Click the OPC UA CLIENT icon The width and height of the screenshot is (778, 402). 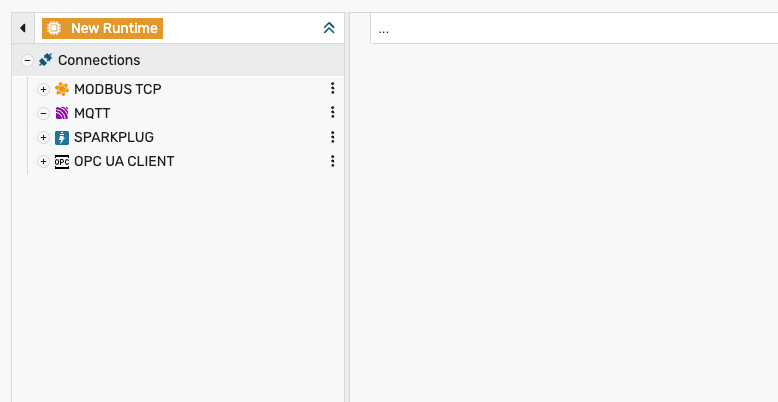point(62,161)
